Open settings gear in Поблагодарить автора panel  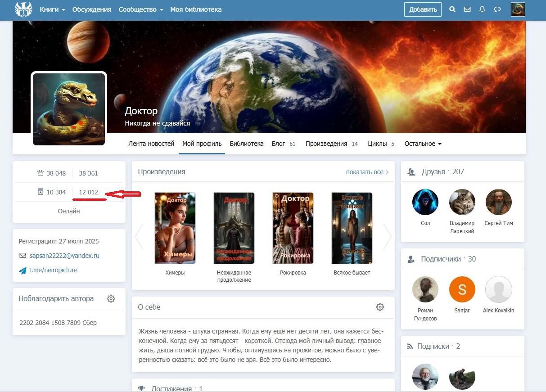[x=111, y=298]
